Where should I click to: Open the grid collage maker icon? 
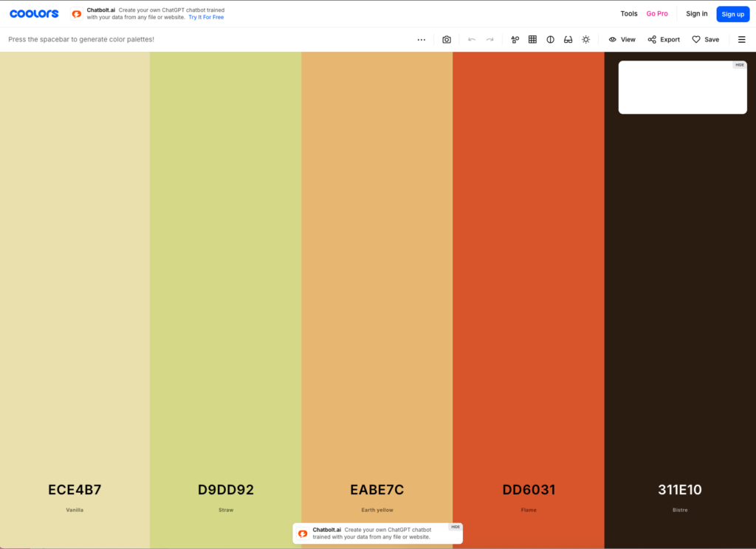532,40
